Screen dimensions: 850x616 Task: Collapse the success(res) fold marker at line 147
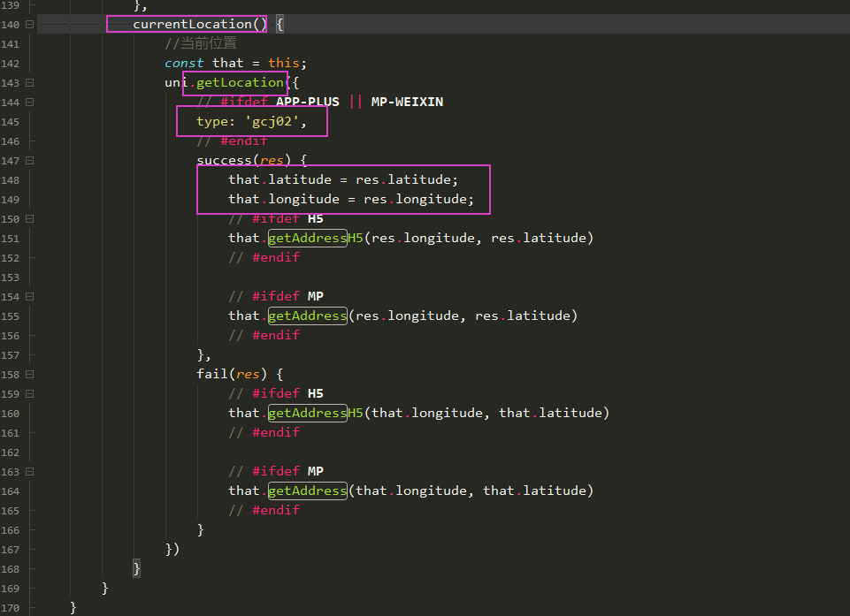[x=30, y=160]
